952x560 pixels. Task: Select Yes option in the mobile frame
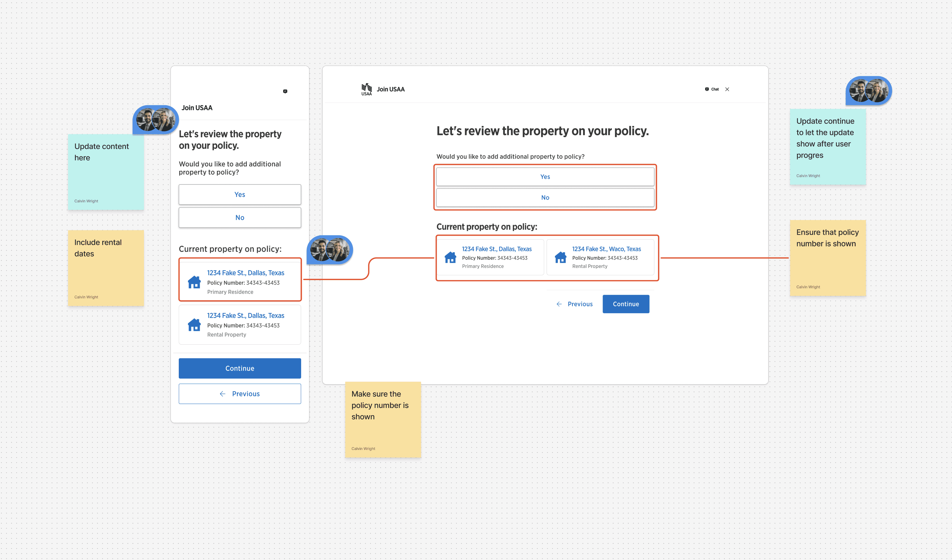(x=240, y=195)
